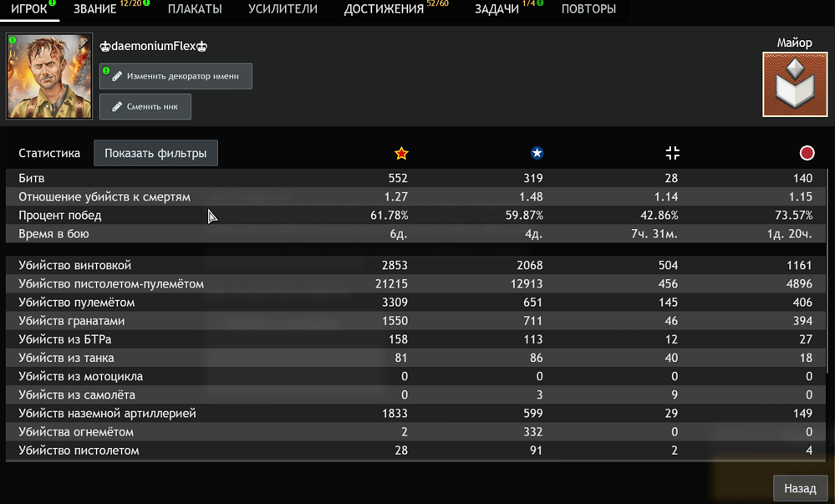Click the Майор rank badge icon

tap(794, 84)
